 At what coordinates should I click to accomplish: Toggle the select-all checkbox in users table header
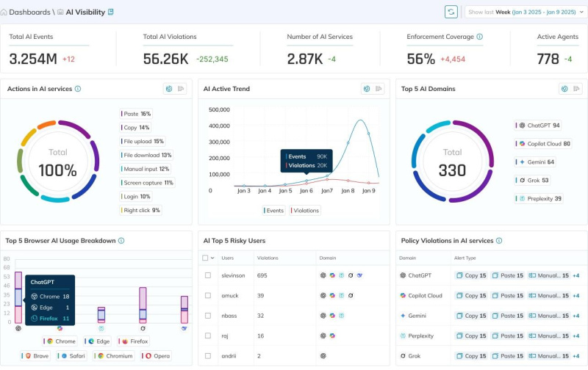(x=206, y=258)
